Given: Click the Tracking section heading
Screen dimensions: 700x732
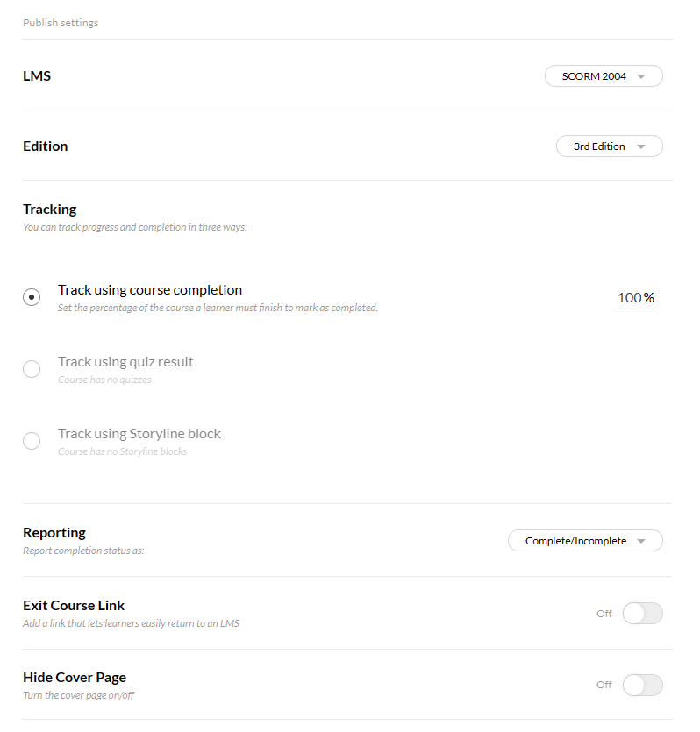Looking at the screenshot, I should (x=50, y=210).
